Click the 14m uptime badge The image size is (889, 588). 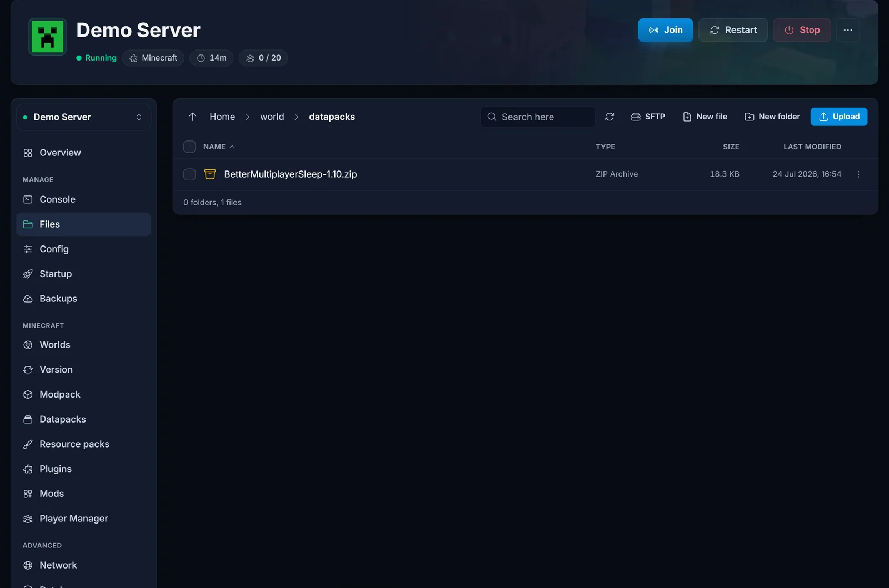(212, 58)
